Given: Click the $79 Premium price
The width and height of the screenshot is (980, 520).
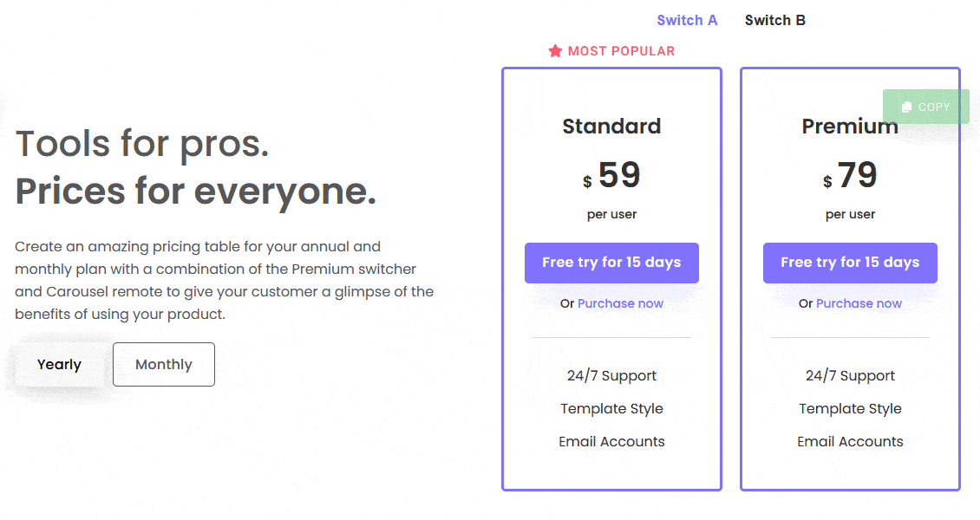Looking at the screenshot, I should 850,175.
